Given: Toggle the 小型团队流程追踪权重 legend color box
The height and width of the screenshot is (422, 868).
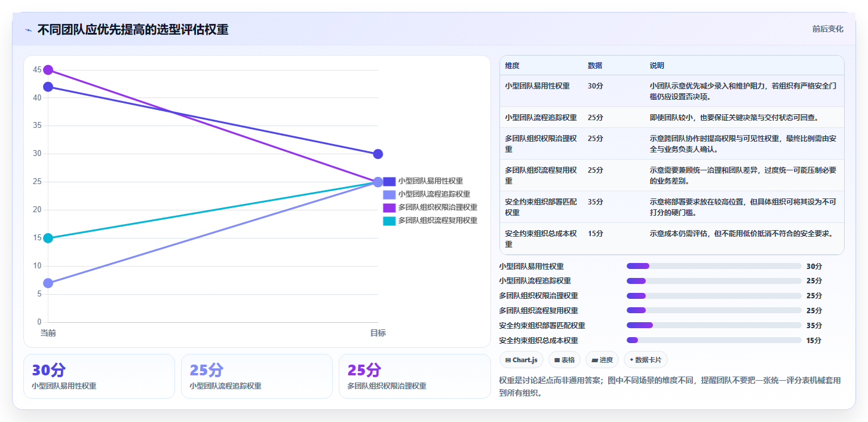Looking at the screenshot, I should click(389, 194).
